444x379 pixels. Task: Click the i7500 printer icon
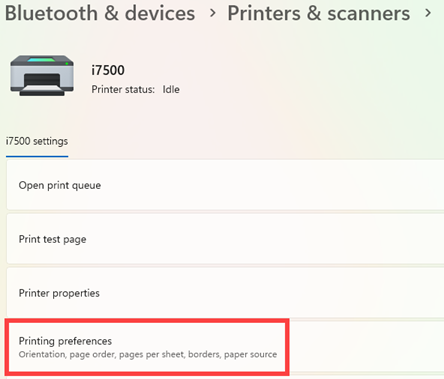(42, 75)
